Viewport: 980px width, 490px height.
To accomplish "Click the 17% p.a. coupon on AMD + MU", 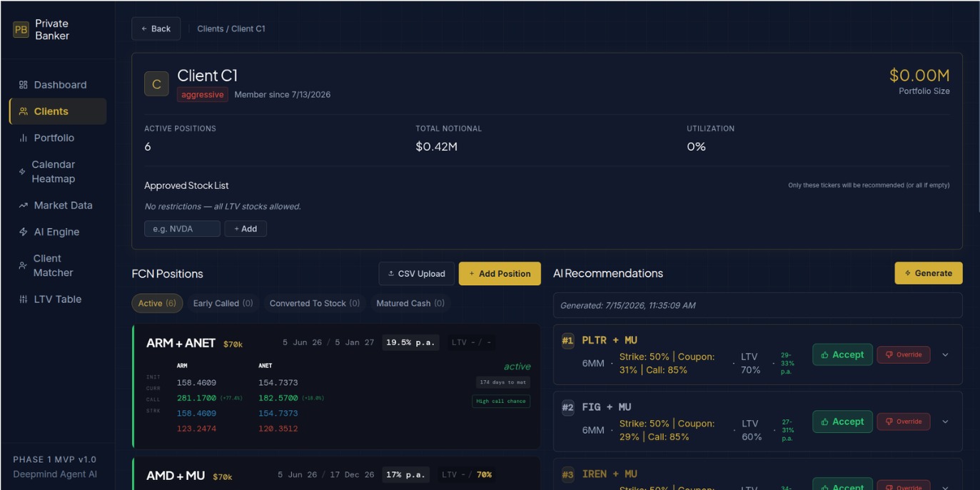I will pyautogui.click(x=406, y=475).
